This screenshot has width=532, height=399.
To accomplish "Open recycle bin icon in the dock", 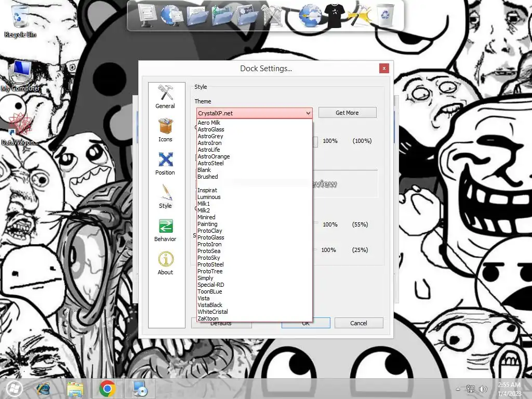I will pyautogui.click(x=385, y=15).
